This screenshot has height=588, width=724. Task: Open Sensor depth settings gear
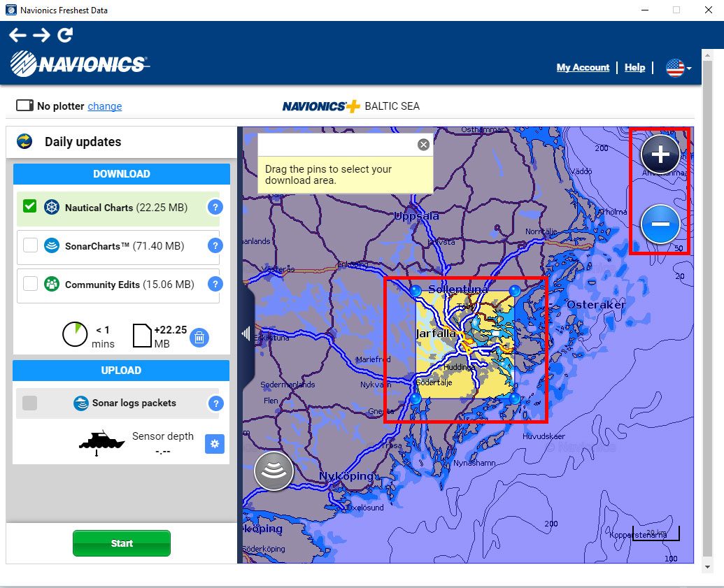215,444
